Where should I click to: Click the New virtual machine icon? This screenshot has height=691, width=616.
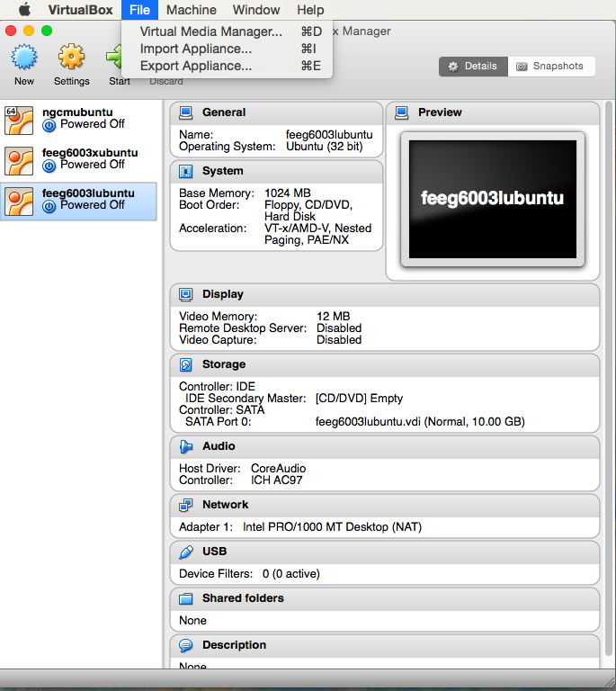[x=24, y=58]
